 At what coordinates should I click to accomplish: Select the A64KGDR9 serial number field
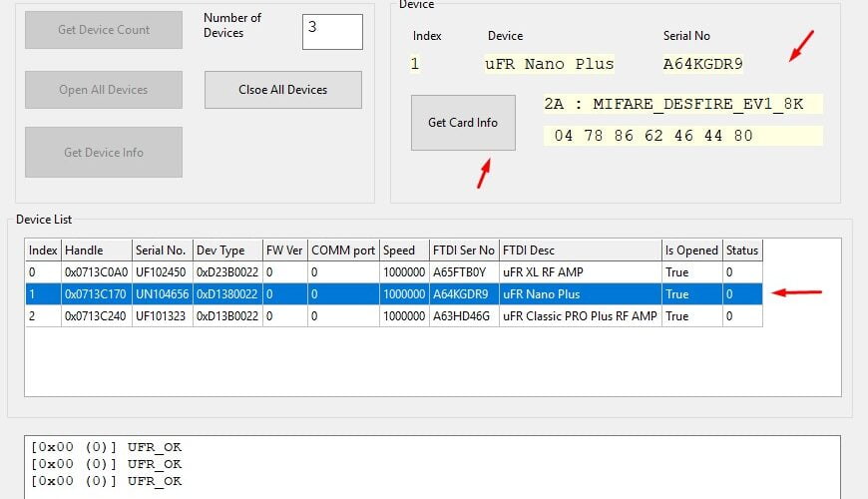click(702, 64)
